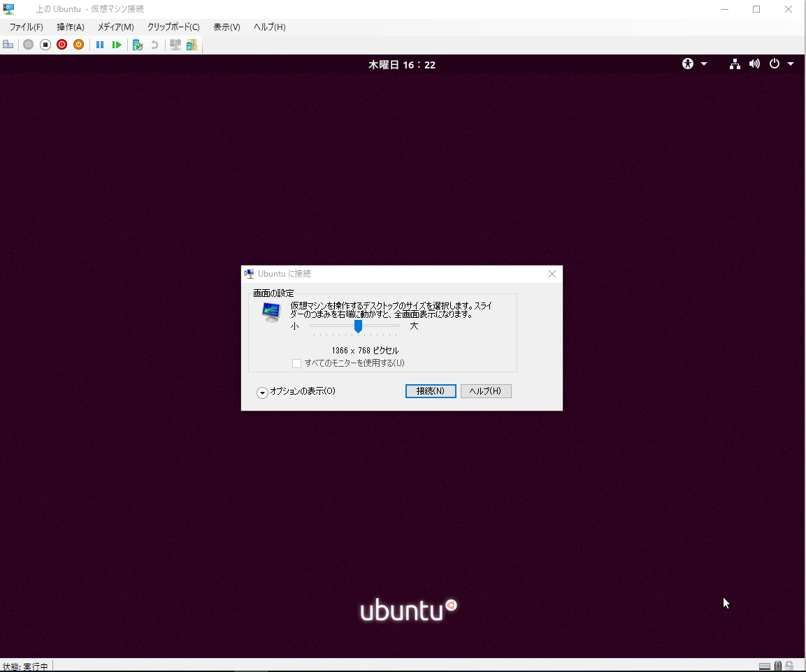Open the 操作(A) menu

point(70,27)
